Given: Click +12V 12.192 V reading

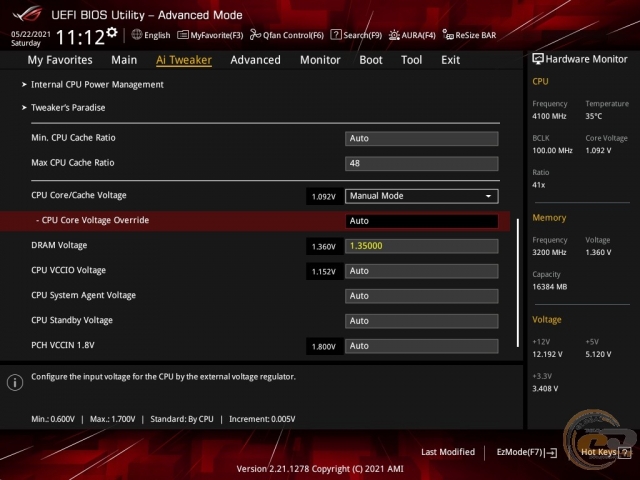Looking at the screenshot, I should pos(547,354).
